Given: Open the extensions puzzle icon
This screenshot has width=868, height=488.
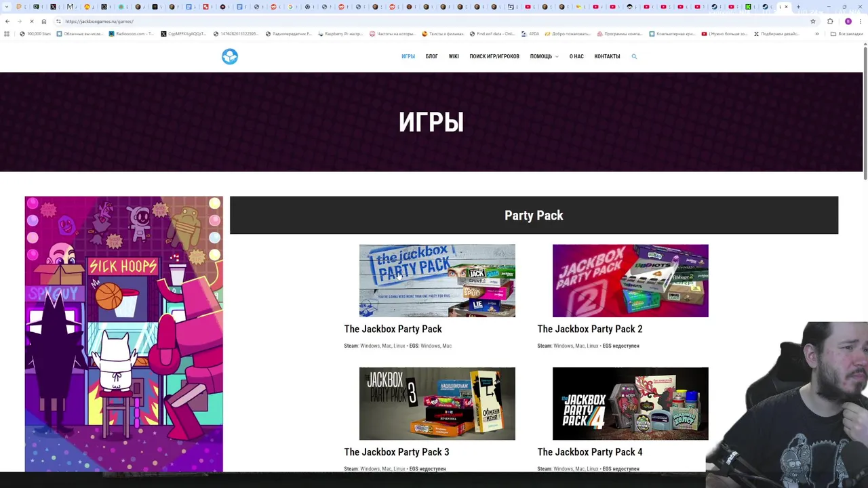Looking at the screenshot, I should (x=830, y=21).
